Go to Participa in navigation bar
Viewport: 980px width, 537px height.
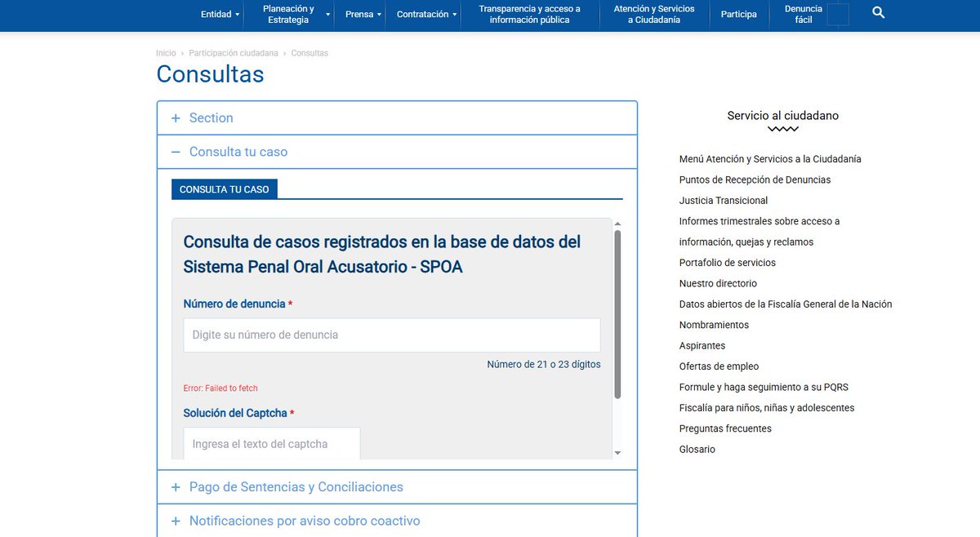(738, 14)
